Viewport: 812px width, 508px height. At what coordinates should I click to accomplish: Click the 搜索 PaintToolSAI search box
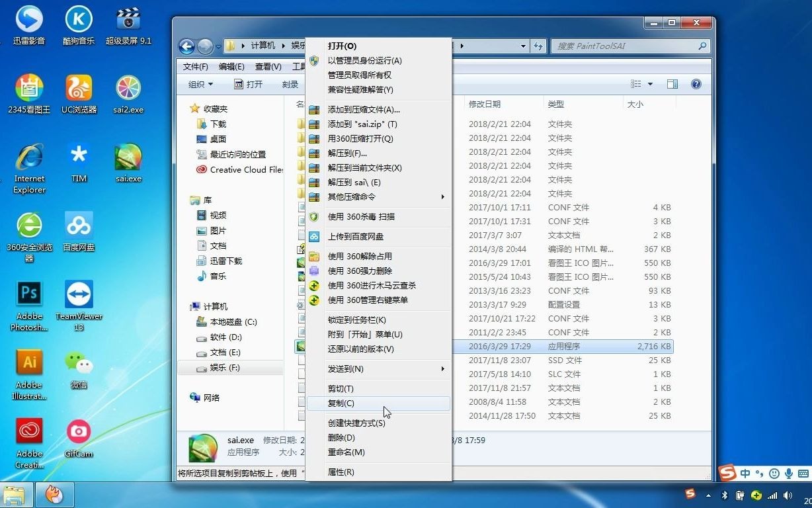click(x=628, y=46)
